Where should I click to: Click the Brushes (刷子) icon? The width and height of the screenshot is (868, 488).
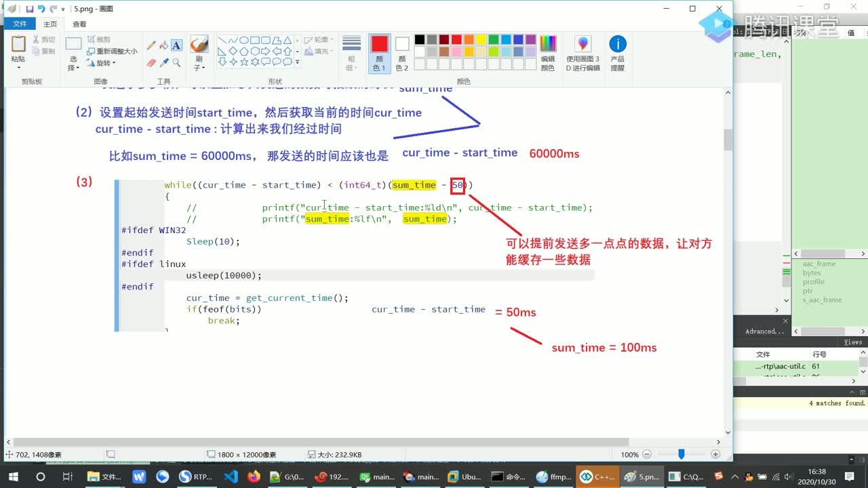199,44
